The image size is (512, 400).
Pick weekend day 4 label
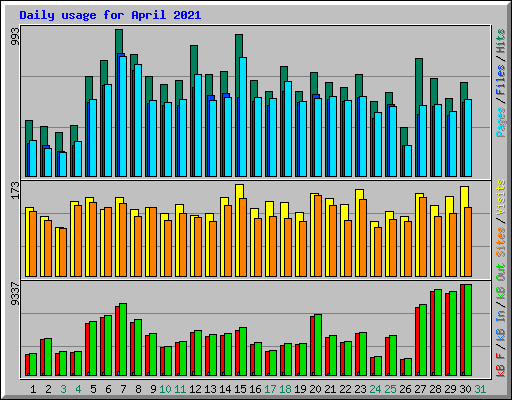click(78, 389)
